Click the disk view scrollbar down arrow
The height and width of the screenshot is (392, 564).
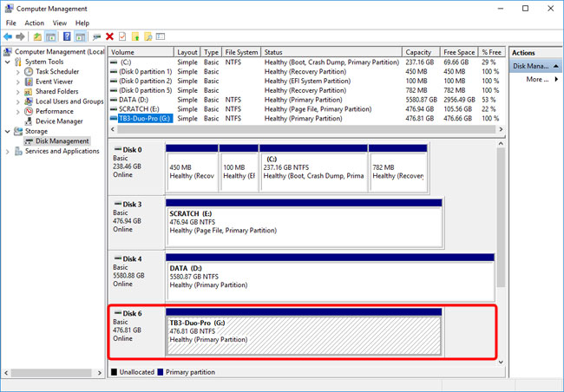(501, 363)
